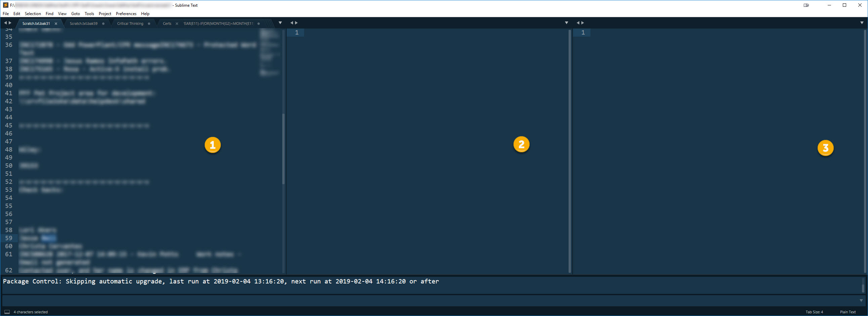This screenshot has width=868, height=316.
Task: Click the Plain Text syntax selector
Action: [848, 312]
